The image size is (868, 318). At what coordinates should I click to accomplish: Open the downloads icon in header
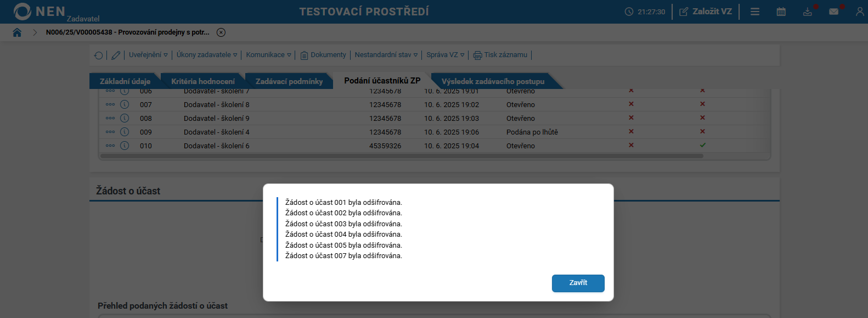click(x=808, y=12)
